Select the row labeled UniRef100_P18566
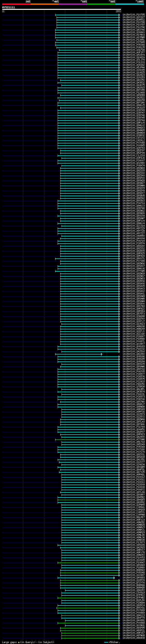The image size is (146, 644). (x=134, y=339)
